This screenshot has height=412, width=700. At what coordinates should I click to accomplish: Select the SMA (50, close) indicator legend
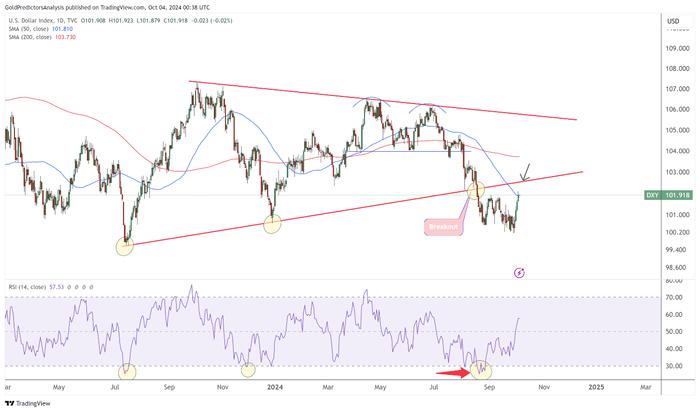pyautogui.click(x=41, y=29)
